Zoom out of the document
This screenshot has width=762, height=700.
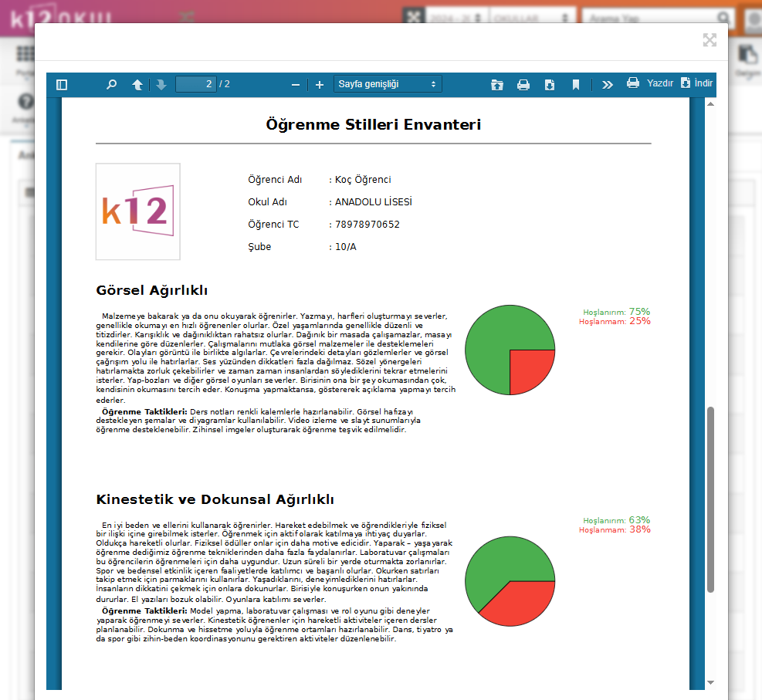click(x=296, y=85)
